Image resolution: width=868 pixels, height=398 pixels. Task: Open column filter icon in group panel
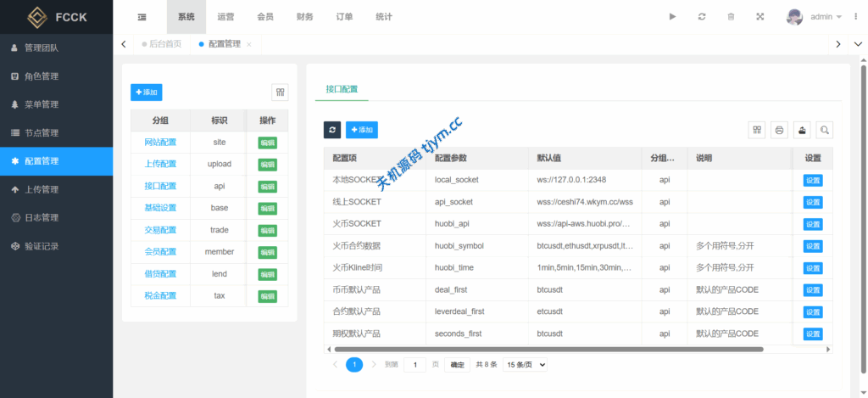tap(280, 92)
